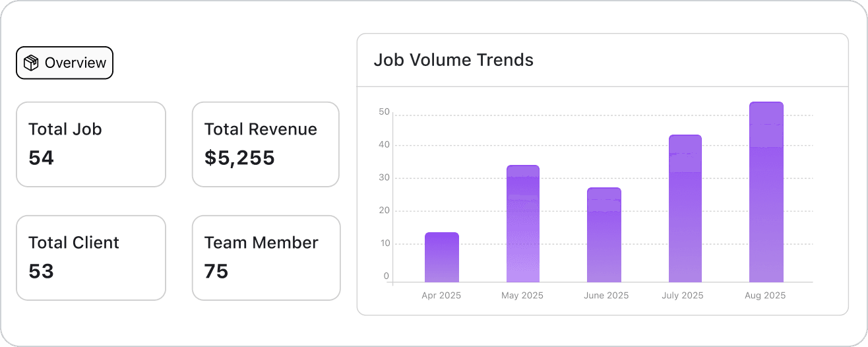Image resolution: width=868 pixels, height=347 pixels.
Task: Select the Team Member card
Action: pos(266,257)
